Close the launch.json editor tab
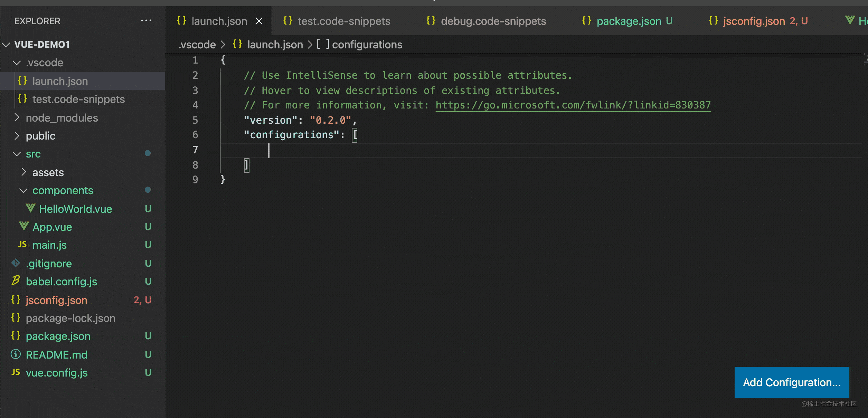 [x=259, y=21]
